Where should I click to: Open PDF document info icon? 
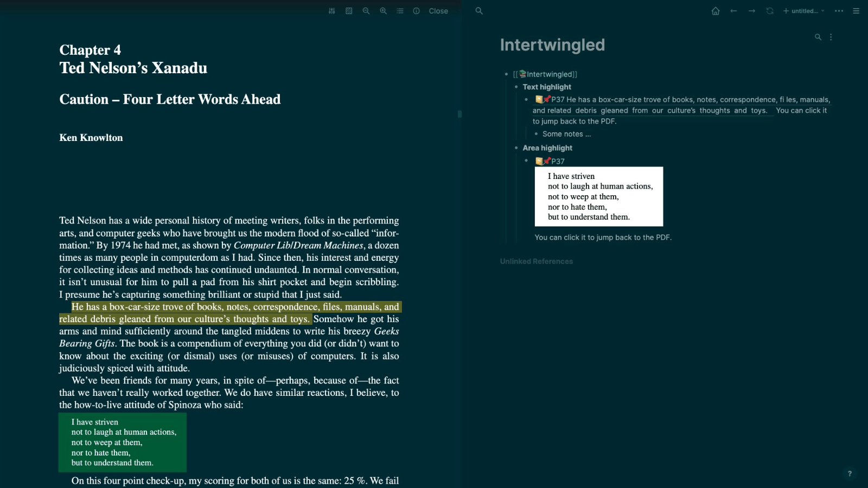[416, 11]
